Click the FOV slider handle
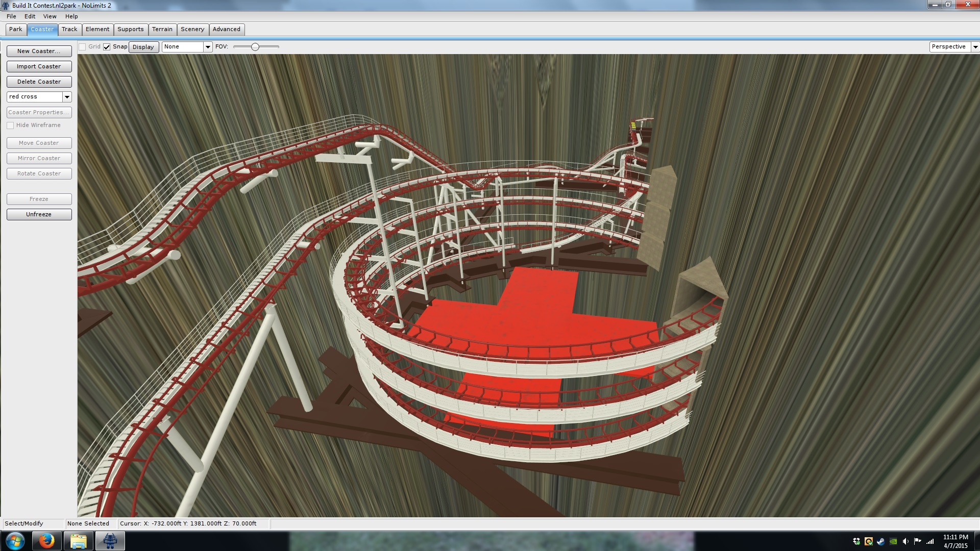Screen dimensions: 980x551 [x=255, y=47]
